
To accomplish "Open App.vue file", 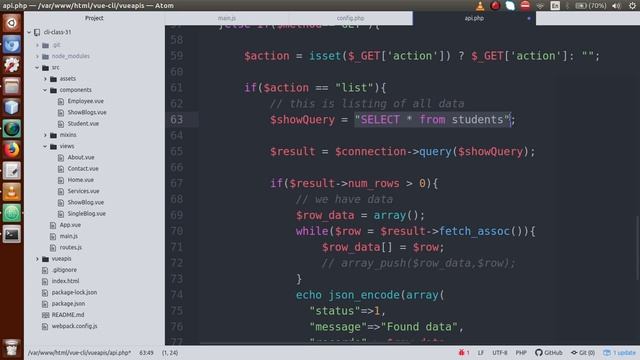I will (x=70, y=225).
